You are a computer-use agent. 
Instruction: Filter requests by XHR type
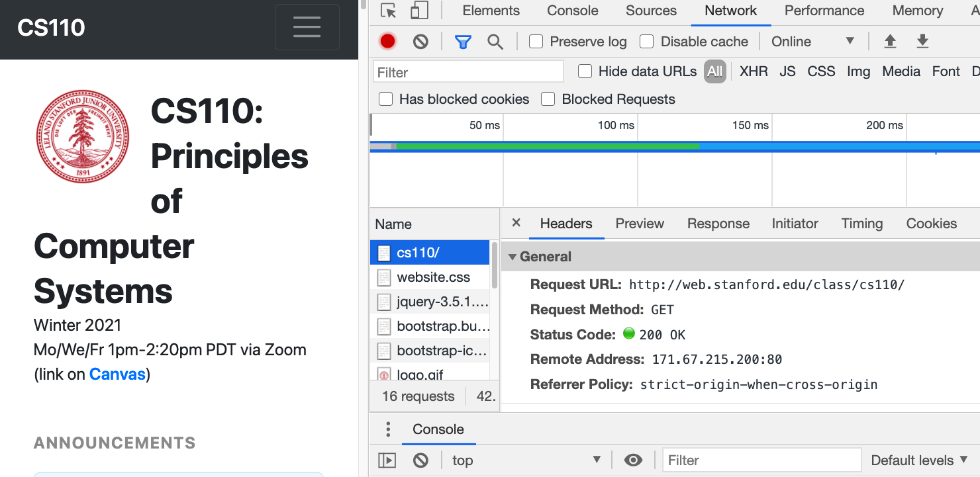click(x=754, y=71)
